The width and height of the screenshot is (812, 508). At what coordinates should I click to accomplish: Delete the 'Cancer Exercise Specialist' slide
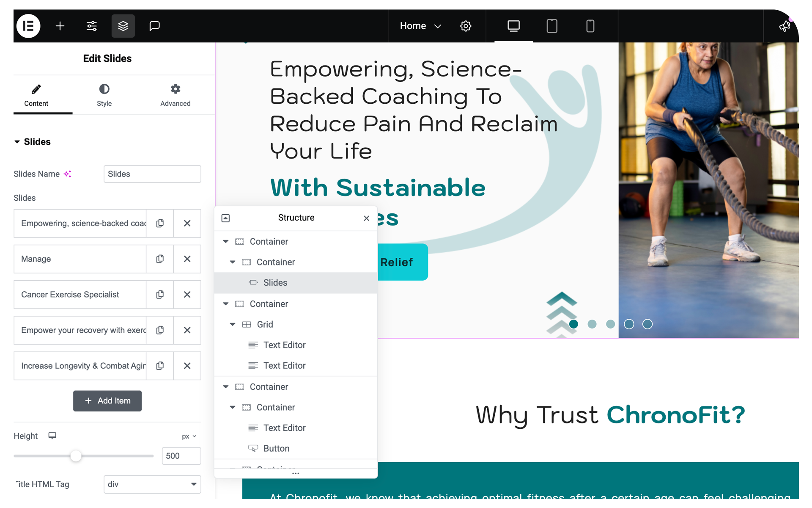click(187, 294)
